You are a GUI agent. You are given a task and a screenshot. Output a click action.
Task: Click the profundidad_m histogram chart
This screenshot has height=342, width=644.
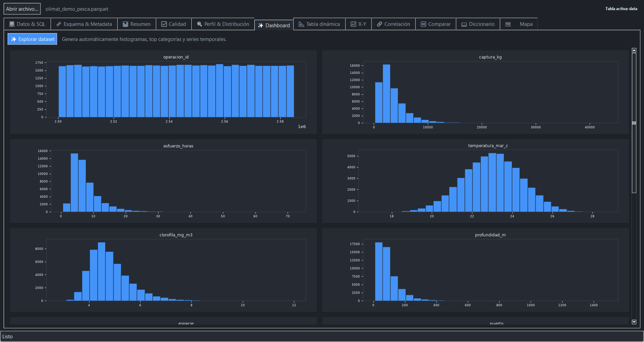[475, 270]
